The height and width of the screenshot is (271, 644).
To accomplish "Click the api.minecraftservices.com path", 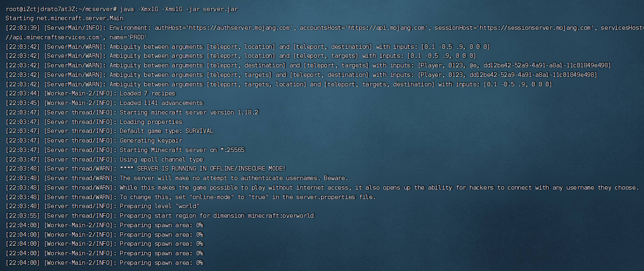I will point(53,37).
